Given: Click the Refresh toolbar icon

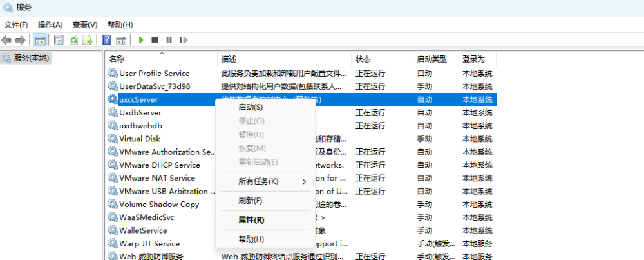Looking at the screenshot, I should pos(73,40).
